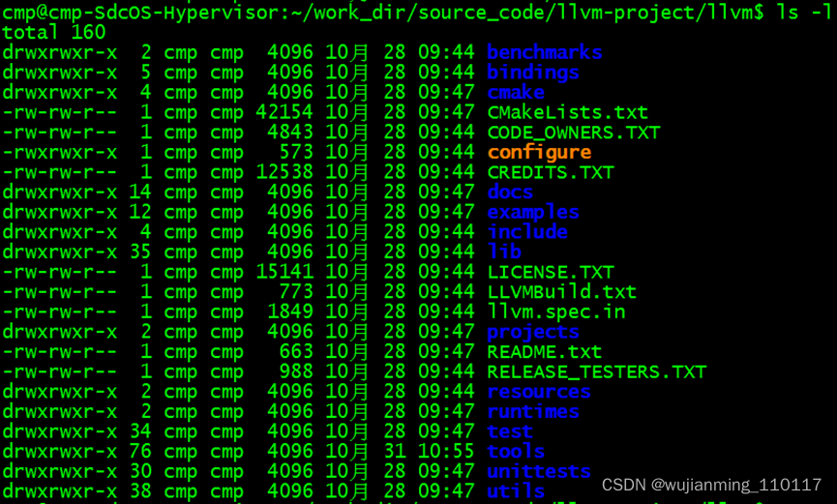Select the examples directory name
Screen dimensions: 837x504
(533, 213)
